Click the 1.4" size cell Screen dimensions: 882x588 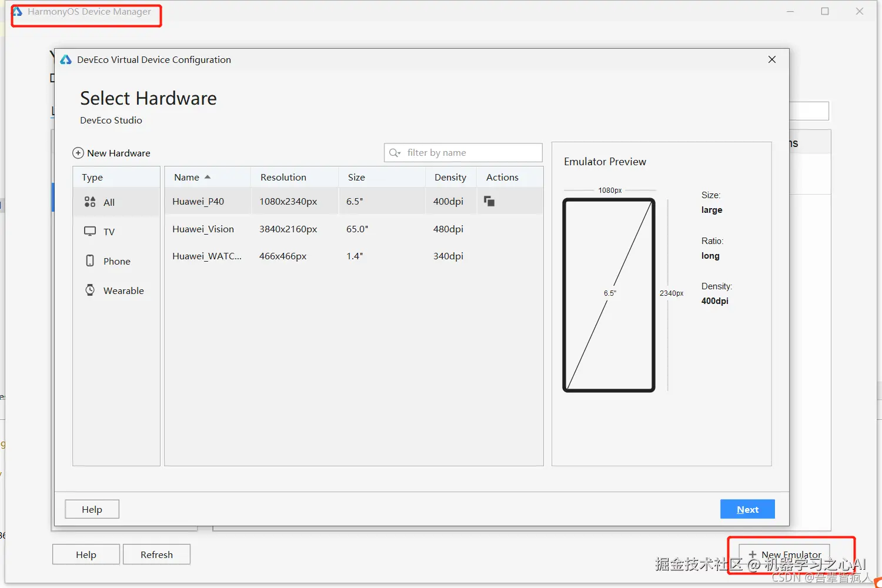coord(355,256)
